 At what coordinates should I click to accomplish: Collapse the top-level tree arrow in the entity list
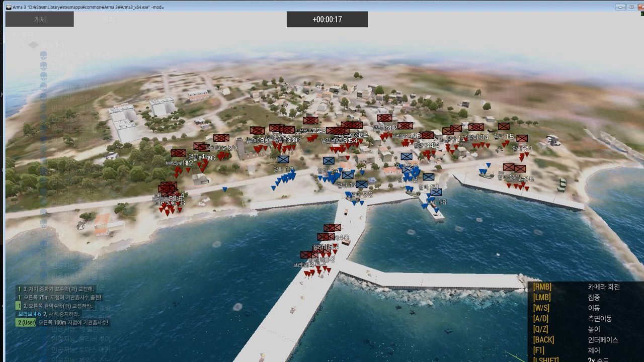[x=15, y=35]
